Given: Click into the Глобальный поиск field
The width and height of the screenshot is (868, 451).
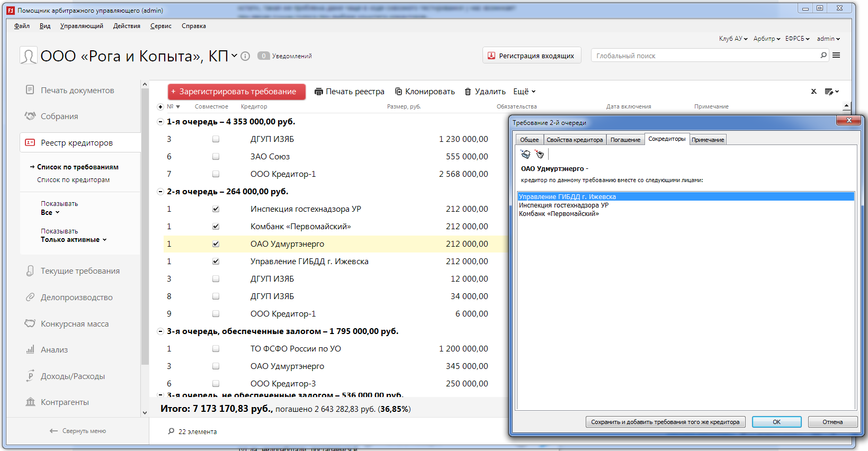Looking at the screenshot, I should [x=704, y=56].
